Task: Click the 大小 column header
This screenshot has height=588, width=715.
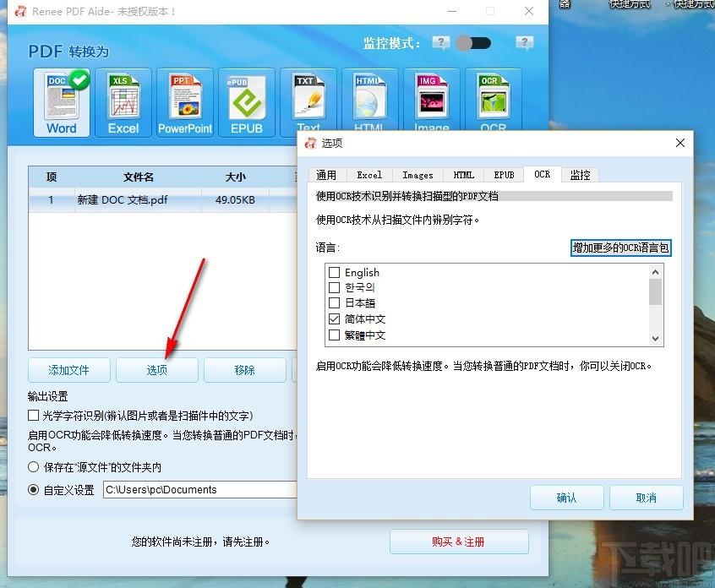Action: coord(235,177)
